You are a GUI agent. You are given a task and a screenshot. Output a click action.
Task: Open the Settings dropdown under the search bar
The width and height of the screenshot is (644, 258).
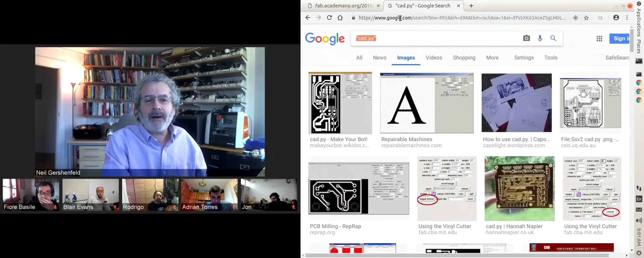(524, 58)
